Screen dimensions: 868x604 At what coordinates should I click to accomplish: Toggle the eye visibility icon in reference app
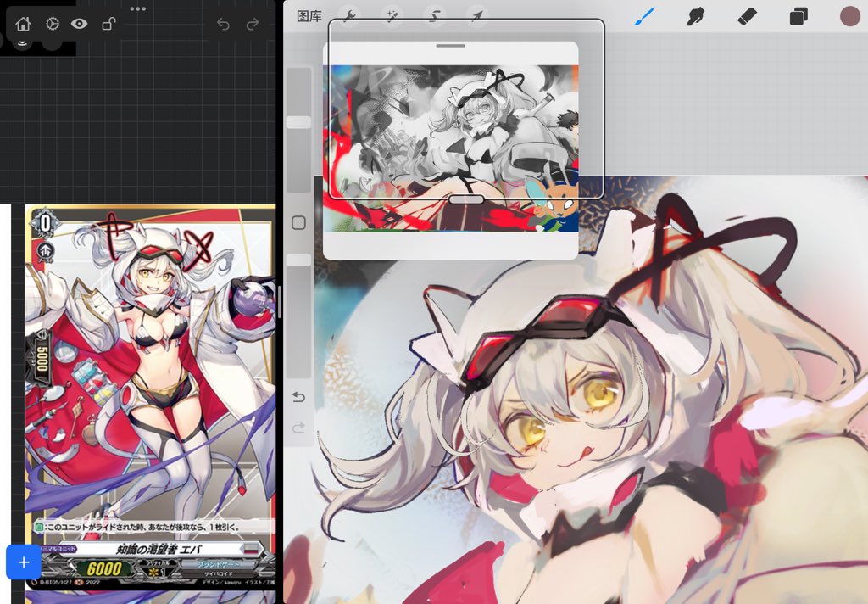pos(79,23)
